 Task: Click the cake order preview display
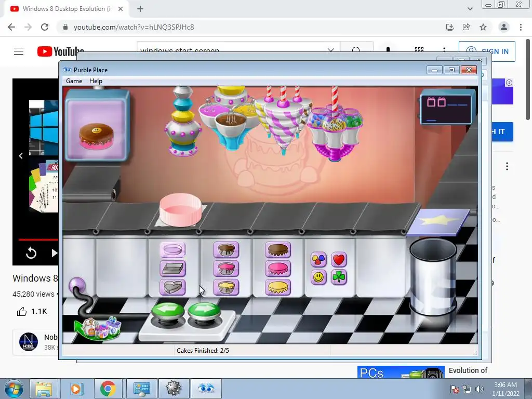tap(97, 126)
